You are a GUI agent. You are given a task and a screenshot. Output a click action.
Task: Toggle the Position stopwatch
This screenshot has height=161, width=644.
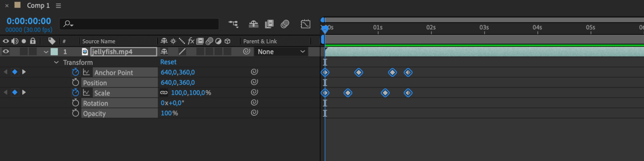pyautogui.click(x=75, y=83)
